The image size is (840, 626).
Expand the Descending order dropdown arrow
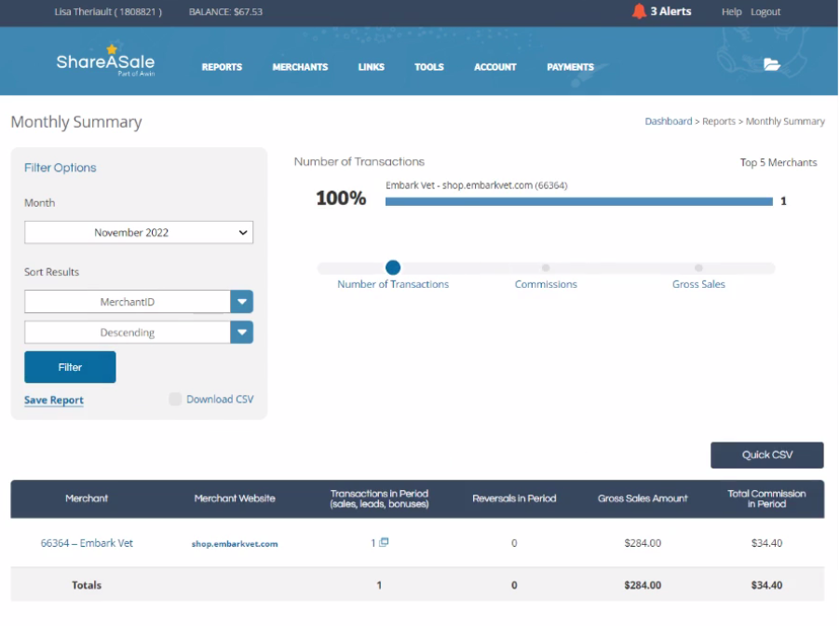(241, 333)
